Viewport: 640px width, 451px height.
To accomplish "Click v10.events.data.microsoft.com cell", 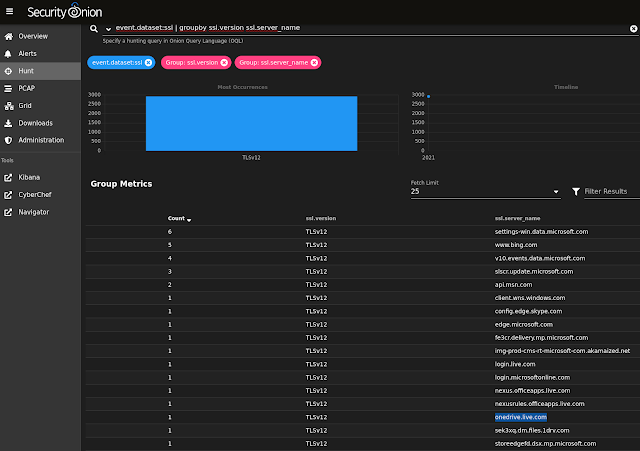I will coord(540,258).
